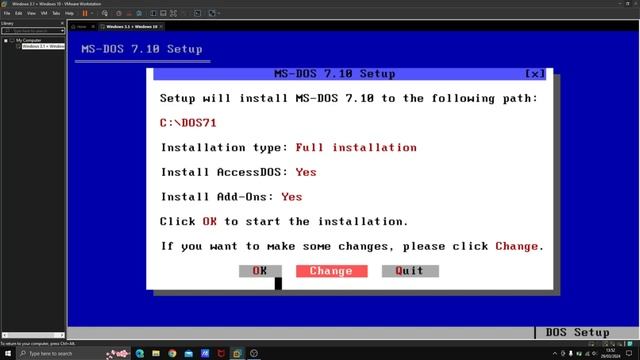Screen dimensions: 640x360
Task: Open File Explorer from taskbar
Action: [156, 353]
